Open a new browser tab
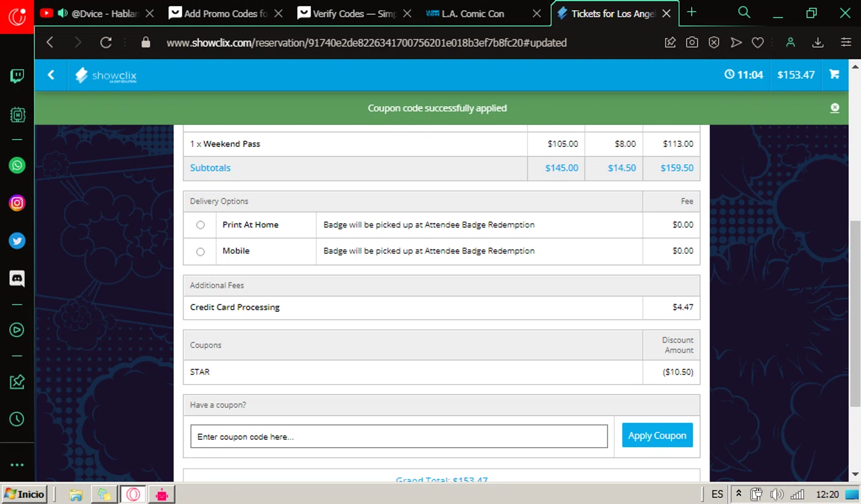The image size is (861, 504). pyautogui.click(x=692, y=13)
